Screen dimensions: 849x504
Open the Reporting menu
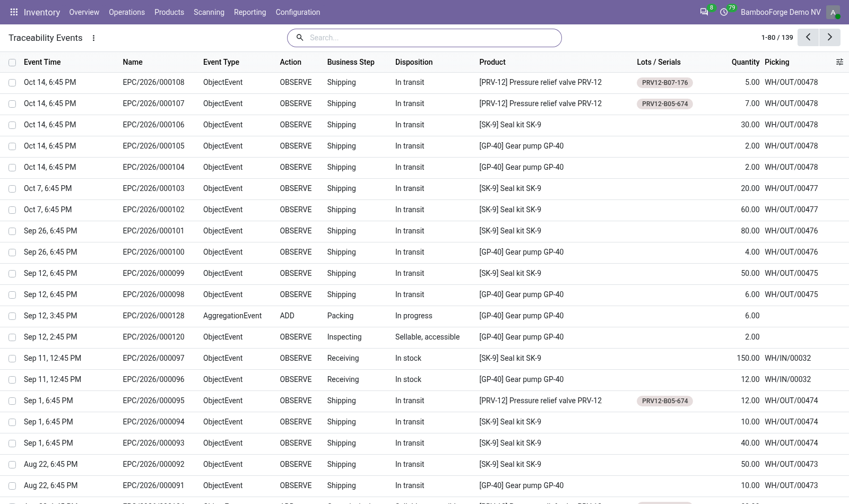250,12
